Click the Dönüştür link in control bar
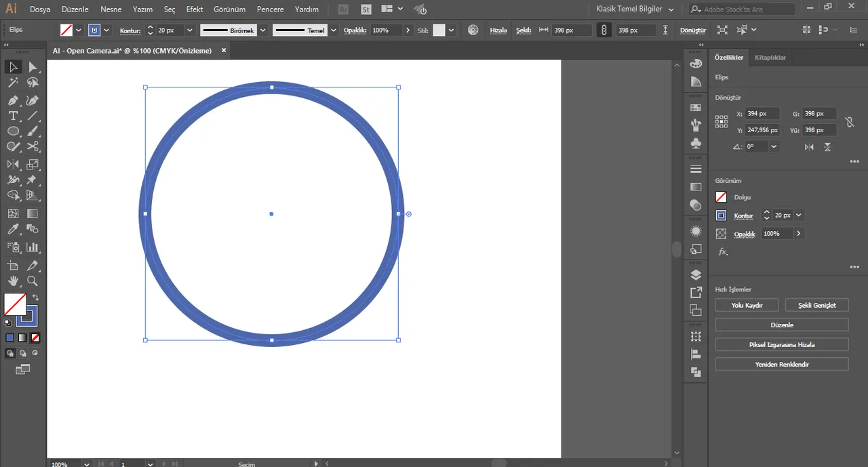The width and height of the screenshot is (868, 467). [x=692, y=31]
